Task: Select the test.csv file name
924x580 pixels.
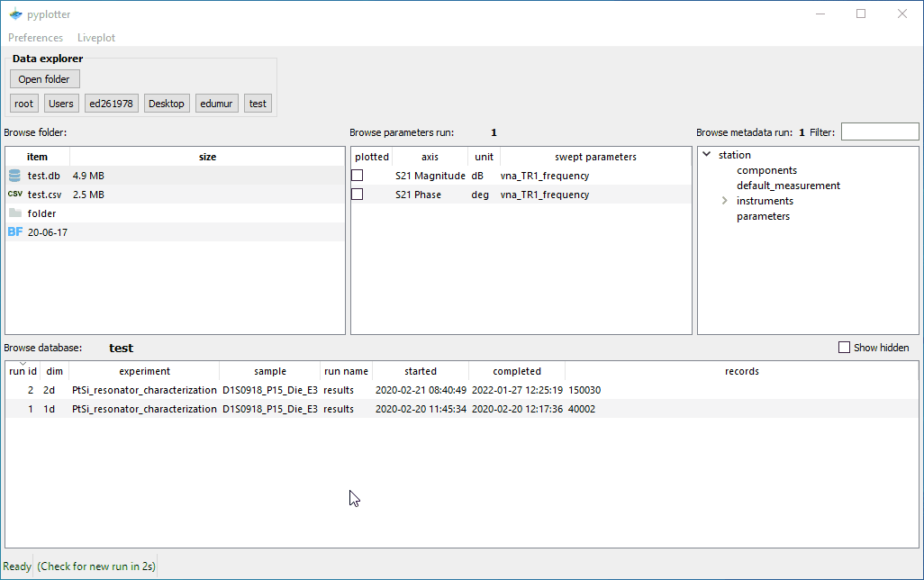Action: [44, 195]
